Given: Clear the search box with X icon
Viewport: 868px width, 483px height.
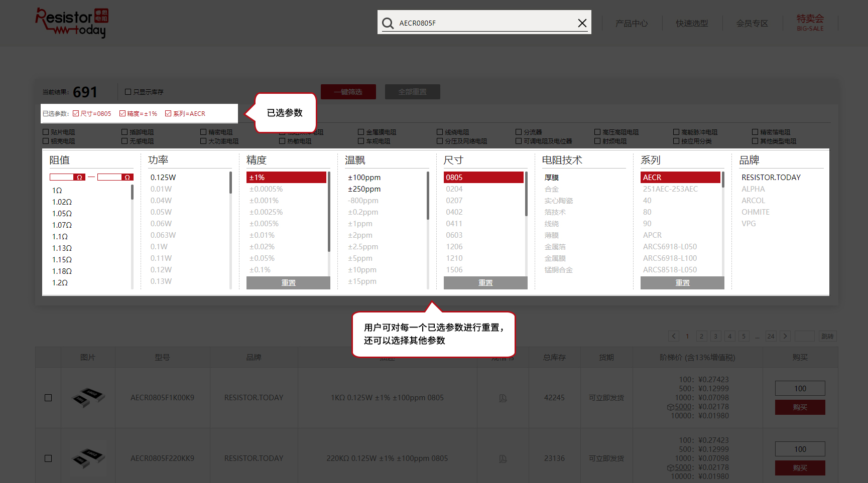Looking at the screenshot, I should [582, 23].
